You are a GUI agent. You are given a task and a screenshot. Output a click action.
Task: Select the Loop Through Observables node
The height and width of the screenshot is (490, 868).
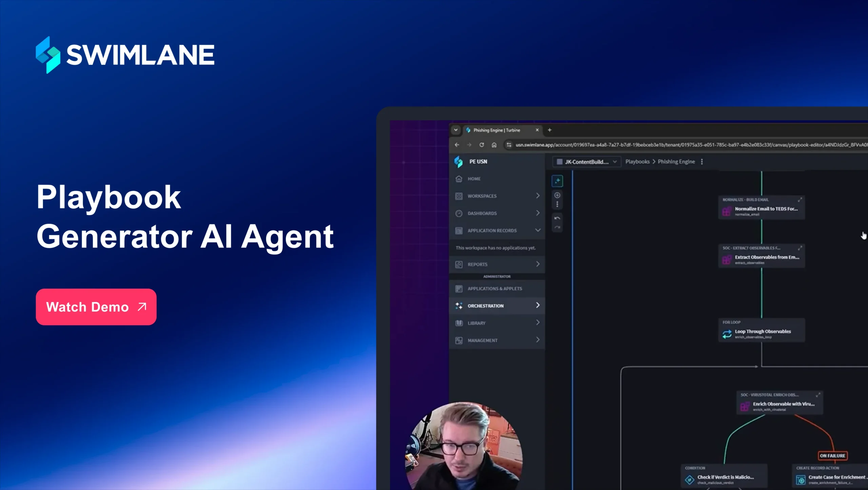[762, 330]
